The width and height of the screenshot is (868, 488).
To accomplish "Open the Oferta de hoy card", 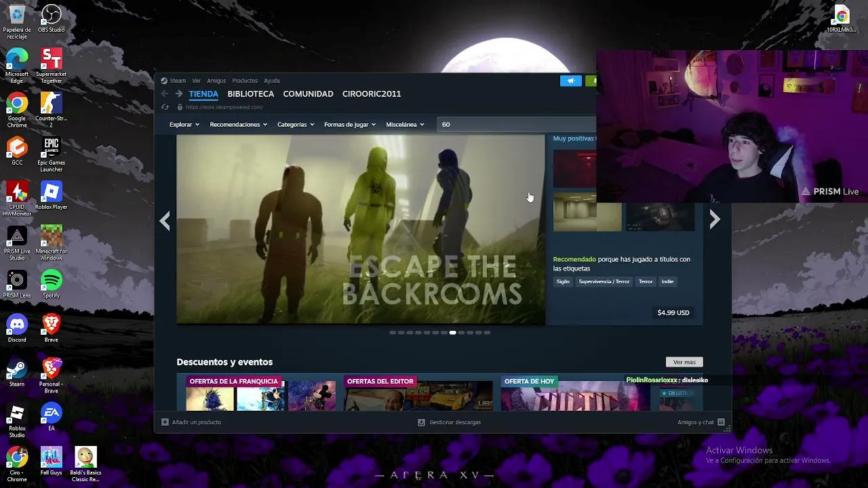I will (575, 393).
